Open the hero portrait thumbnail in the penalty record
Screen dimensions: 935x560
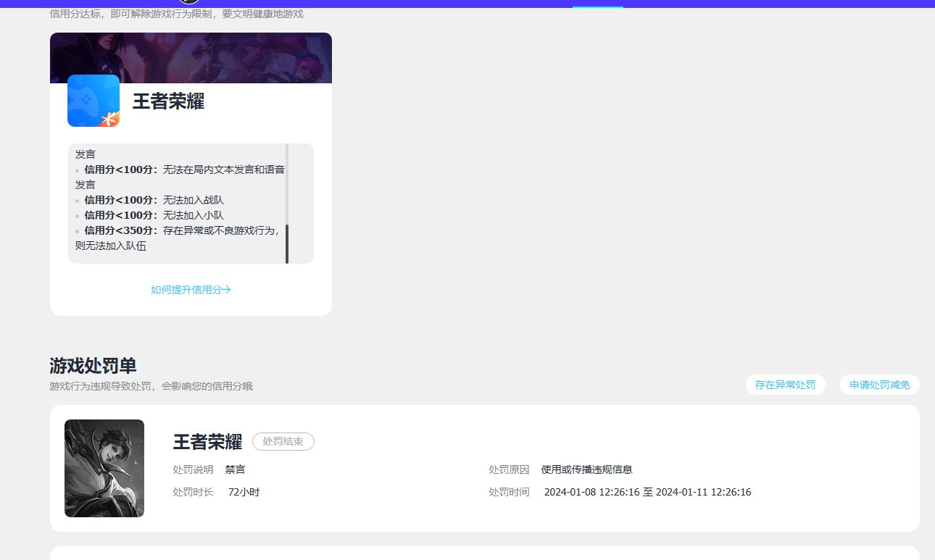point(104,468)
